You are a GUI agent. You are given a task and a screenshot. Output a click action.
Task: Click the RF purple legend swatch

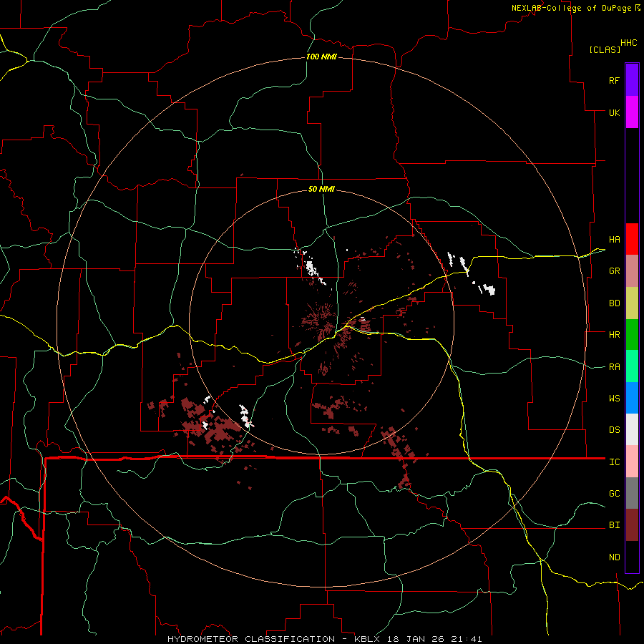632,80
